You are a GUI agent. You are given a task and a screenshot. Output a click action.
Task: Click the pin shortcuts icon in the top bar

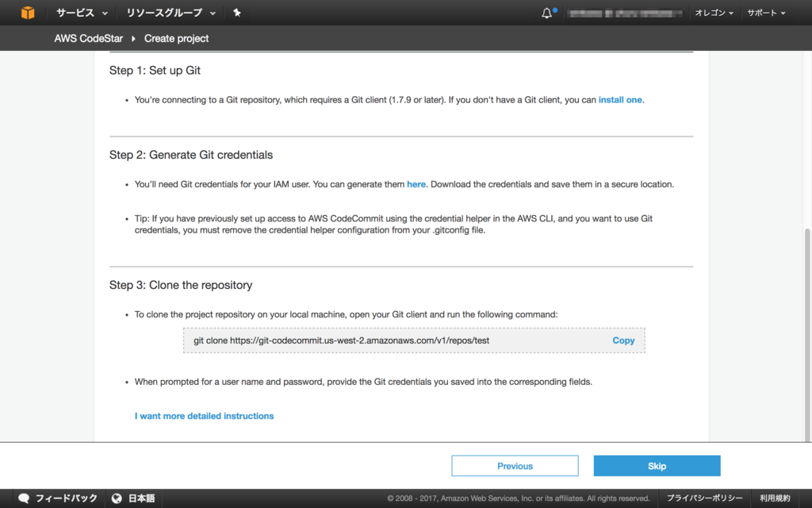[236, 13]
